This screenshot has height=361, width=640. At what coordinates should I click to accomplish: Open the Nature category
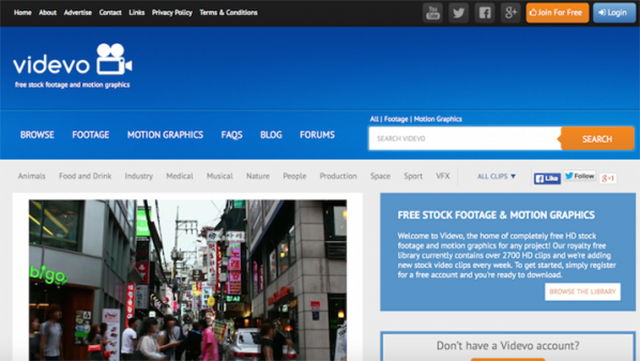(258, 176)
